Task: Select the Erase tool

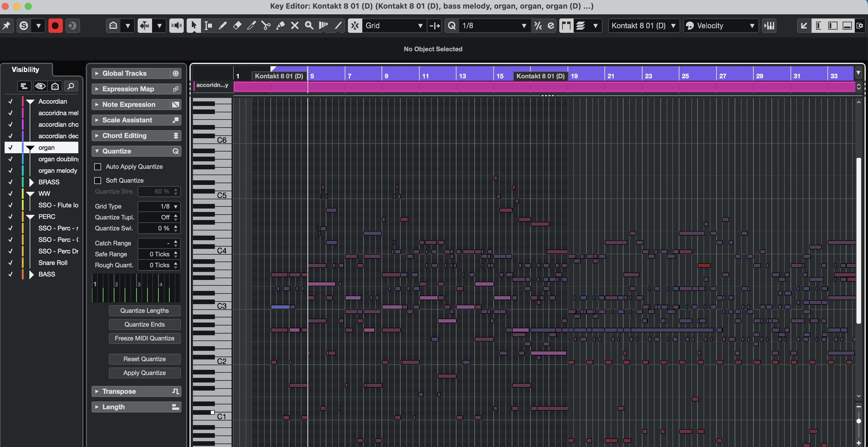Action: click(237, 26)
